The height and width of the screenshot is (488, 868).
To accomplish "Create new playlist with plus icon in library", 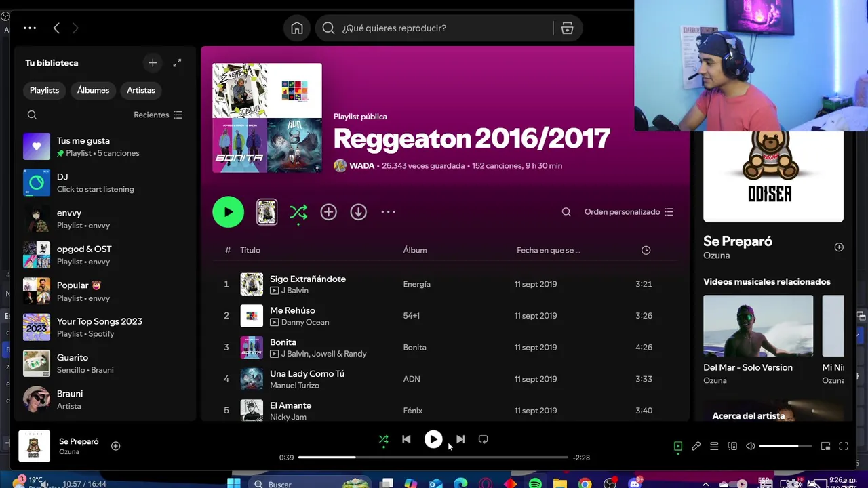I will (x=153, y=62).
